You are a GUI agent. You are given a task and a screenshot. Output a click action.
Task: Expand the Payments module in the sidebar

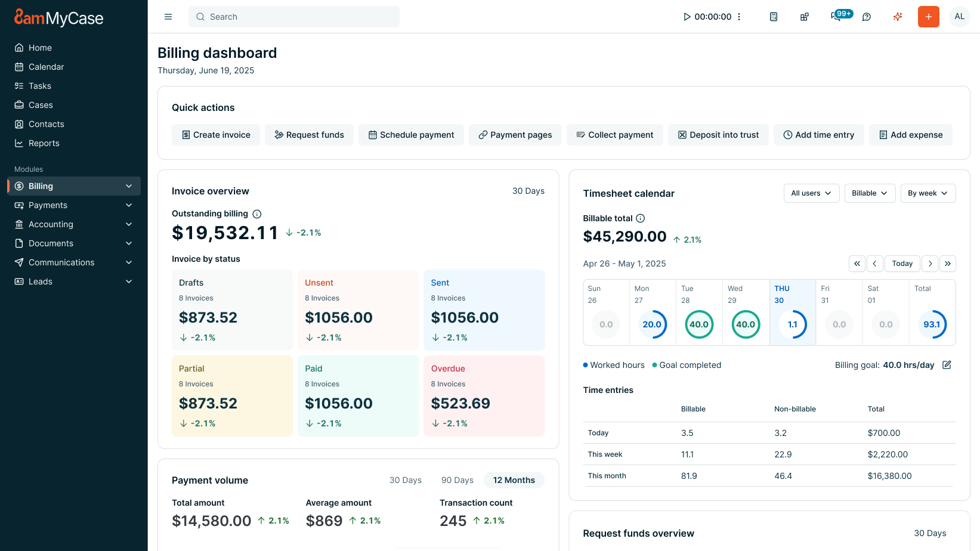coord(73,205)
